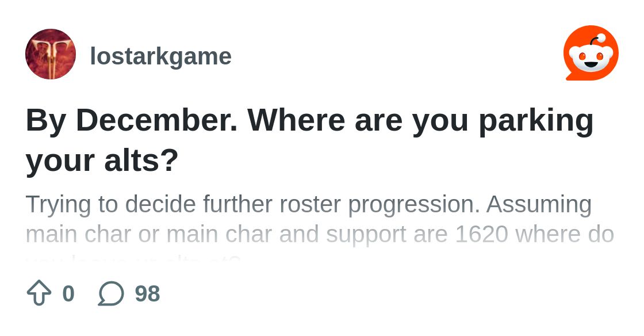
Task: Click preview line 'Trying to decide further roster'
Action: [183, 205]
